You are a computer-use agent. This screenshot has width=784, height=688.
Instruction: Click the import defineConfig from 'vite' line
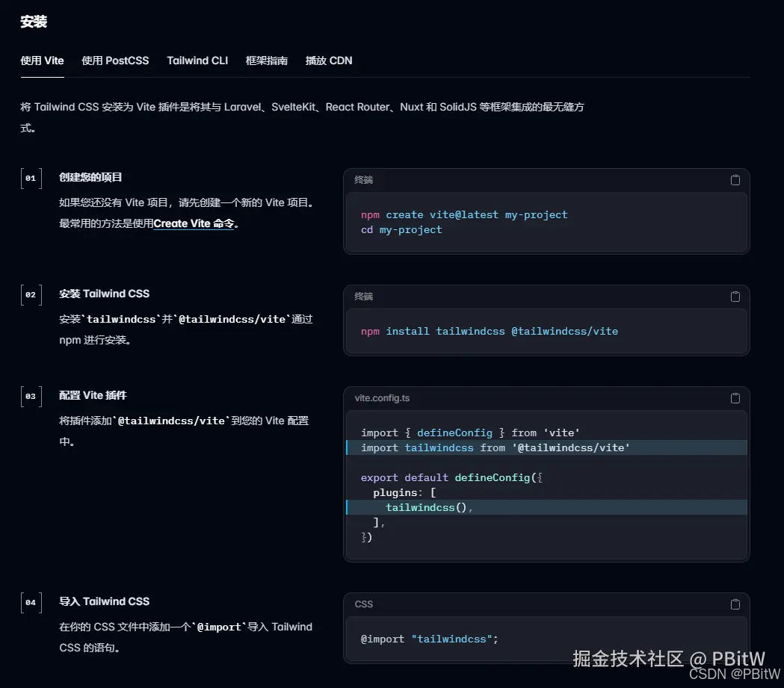click(x=470, y=433)
